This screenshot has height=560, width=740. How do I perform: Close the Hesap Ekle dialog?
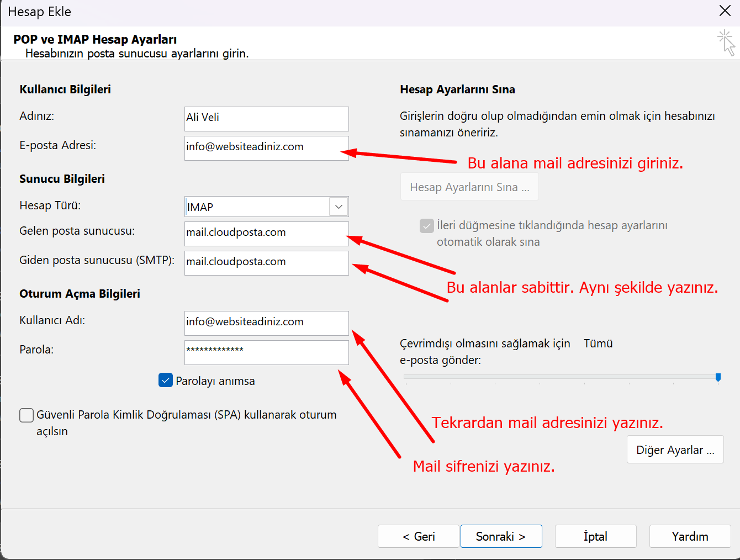point(726,10)
